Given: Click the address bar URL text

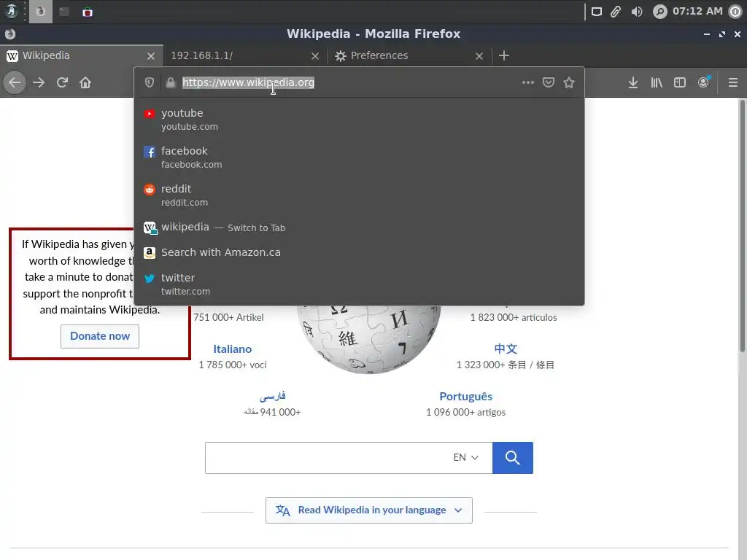Looking at the screenshot, I should (248, 82).
